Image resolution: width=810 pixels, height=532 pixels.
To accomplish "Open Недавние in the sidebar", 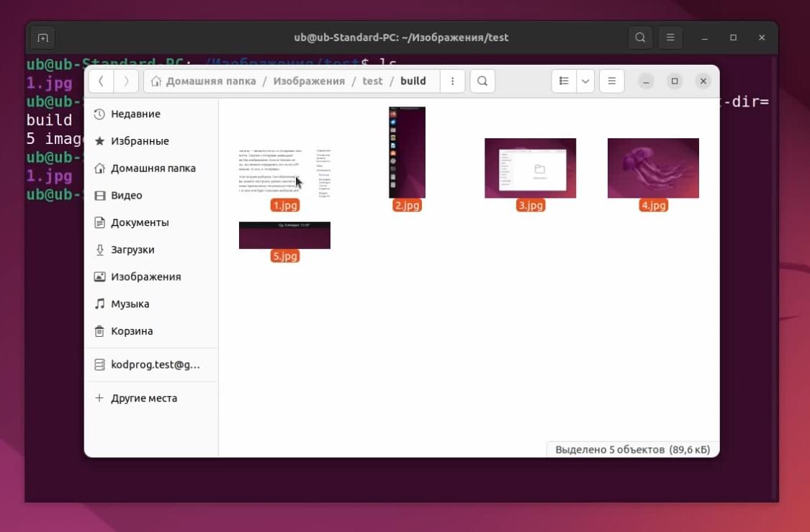I will coord(151,114).
